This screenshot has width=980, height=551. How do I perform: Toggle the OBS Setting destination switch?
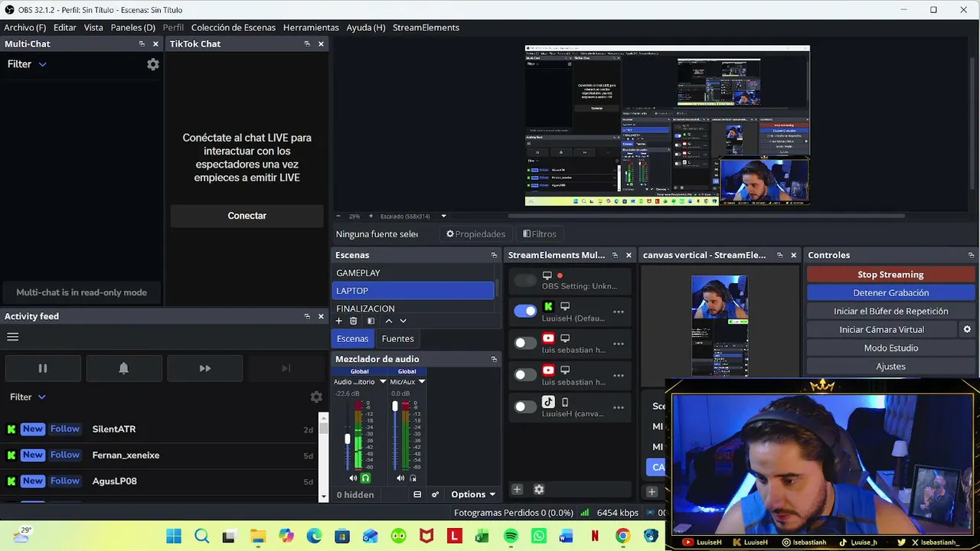[525, 280]
